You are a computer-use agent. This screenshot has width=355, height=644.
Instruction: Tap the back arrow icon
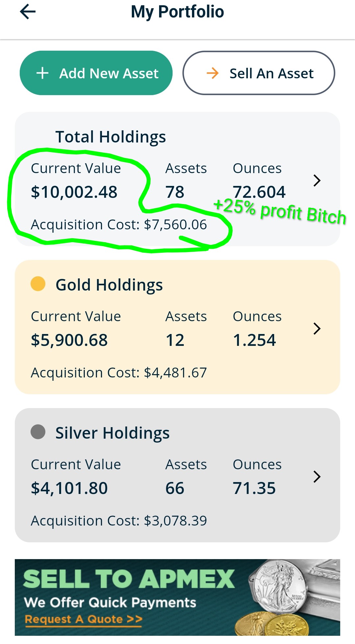(x=28, y=12)
